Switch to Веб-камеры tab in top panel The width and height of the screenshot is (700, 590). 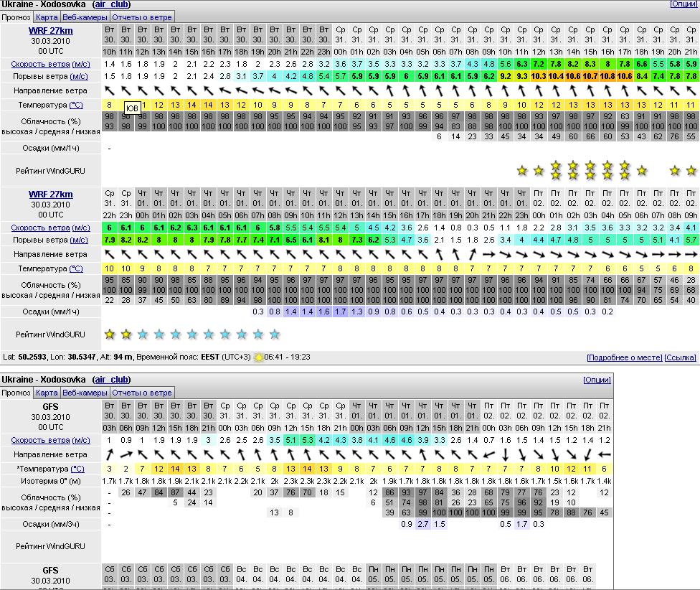85,17
